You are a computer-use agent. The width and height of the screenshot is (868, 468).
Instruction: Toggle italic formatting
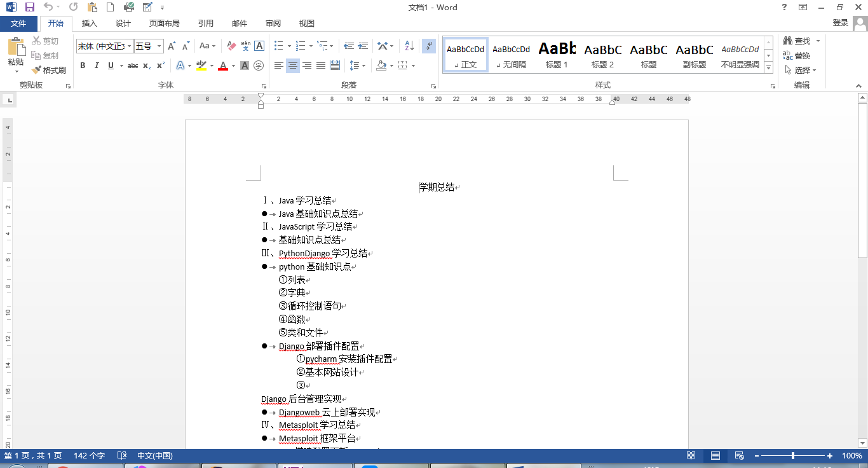point(97,65)
